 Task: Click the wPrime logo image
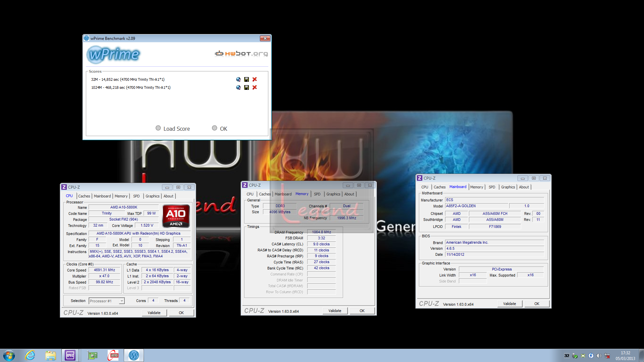[x=113, y=54]
